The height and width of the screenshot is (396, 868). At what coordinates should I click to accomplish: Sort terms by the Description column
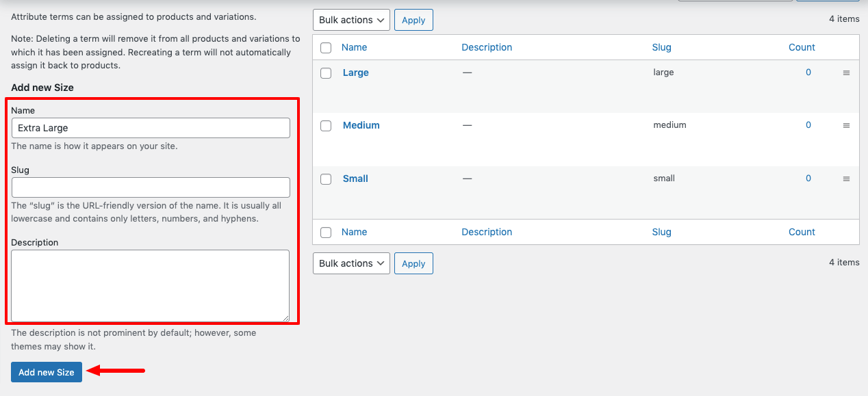click(x=487, y=47)
